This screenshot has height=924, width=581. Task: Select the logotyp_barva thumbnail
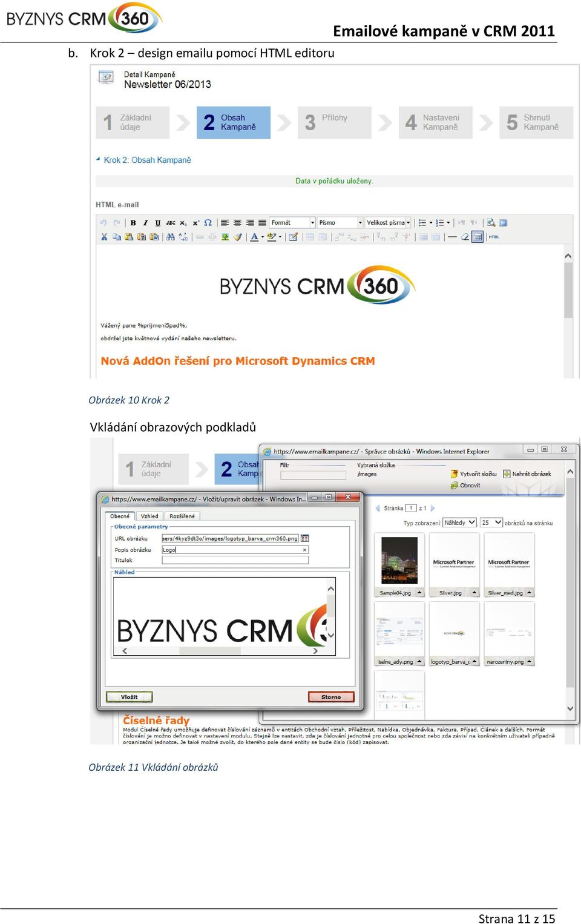454,633
